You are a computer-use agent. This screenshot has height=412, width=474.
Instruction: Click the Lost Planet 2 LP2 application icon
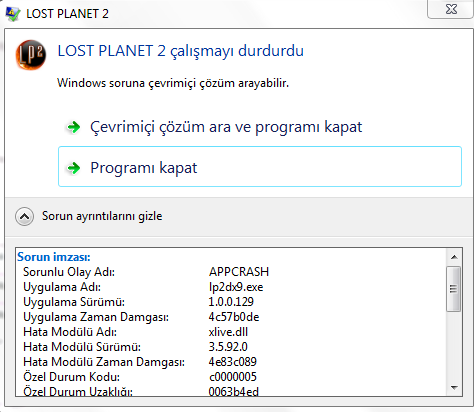[31, 55]
